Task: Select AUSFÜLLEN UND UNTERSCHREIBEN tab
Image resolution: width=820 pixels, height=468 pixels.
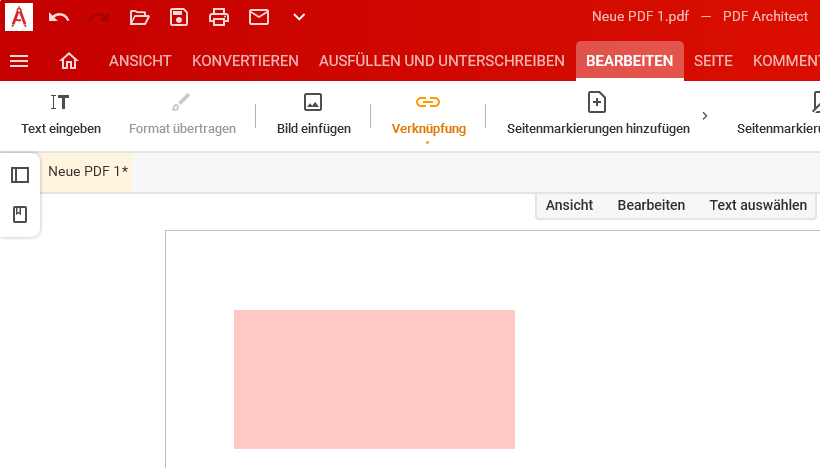Action: tap(441, 61)
